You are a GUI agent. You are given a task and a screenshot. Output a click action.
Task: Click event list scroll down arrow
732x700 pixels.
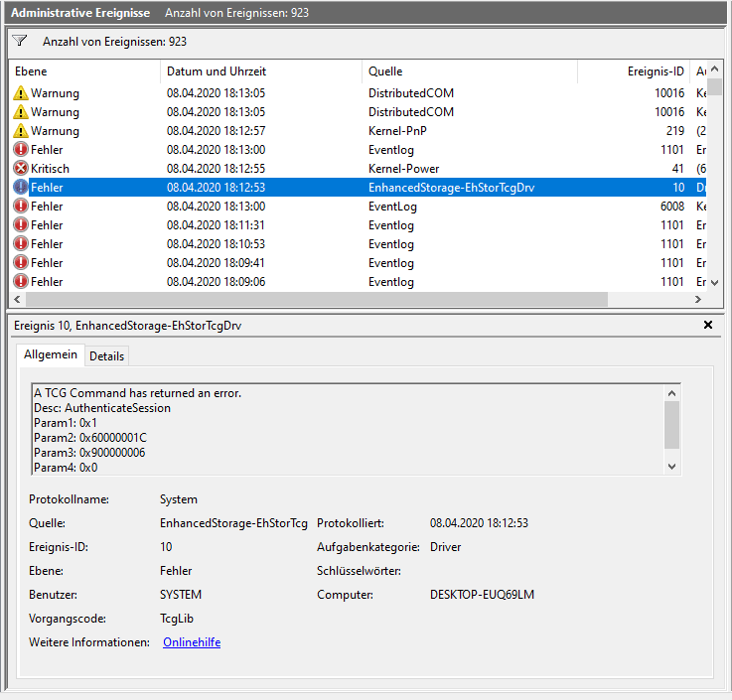tap(715, 282)
